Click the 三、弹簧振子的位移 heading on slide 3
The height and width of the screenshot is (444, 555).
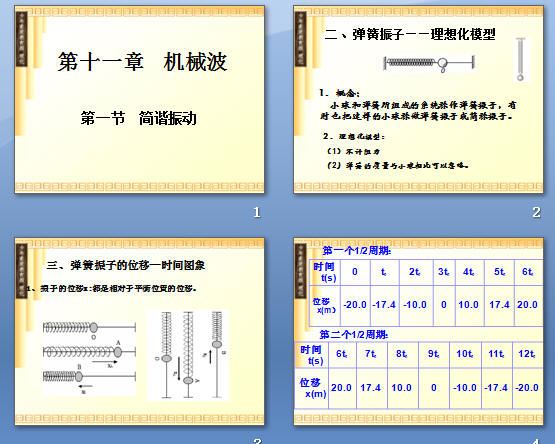(126, 265)
